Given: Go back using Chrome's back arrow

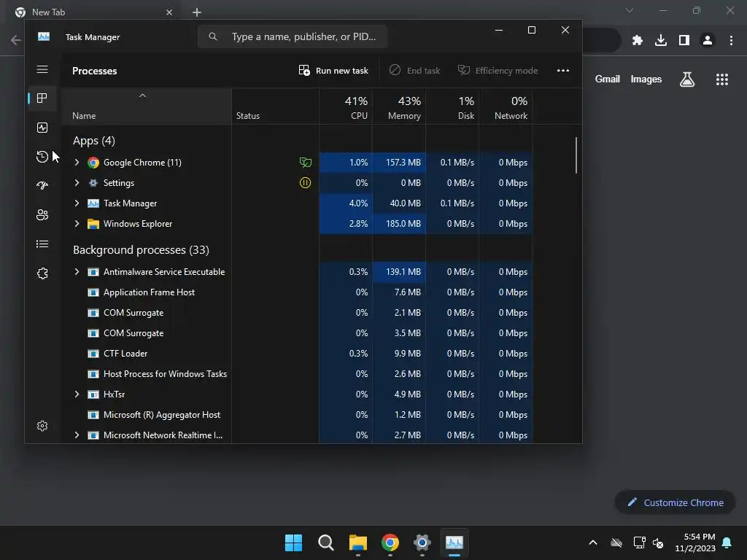Looking at the screenshot, I should tap(15, 41).
